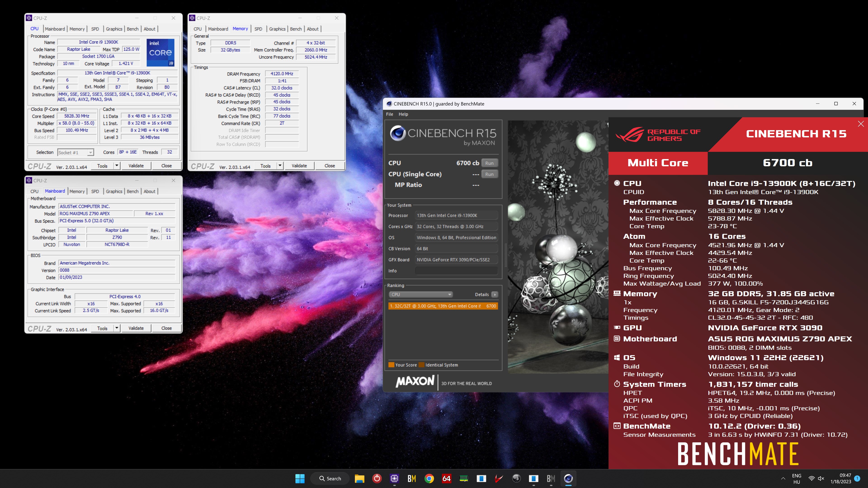This screenshot has width=868, height=488.
Task: Open the Cinebench File menu
Action: click(x=389, y=114)
